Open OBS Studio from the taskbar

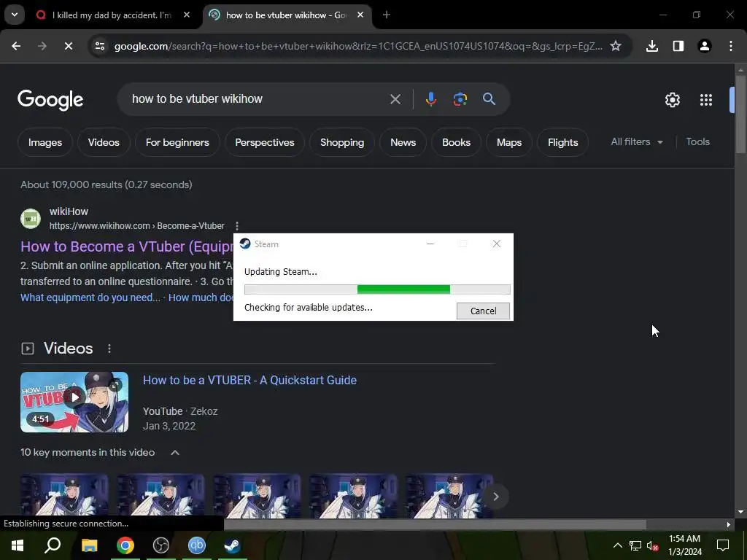161,545
